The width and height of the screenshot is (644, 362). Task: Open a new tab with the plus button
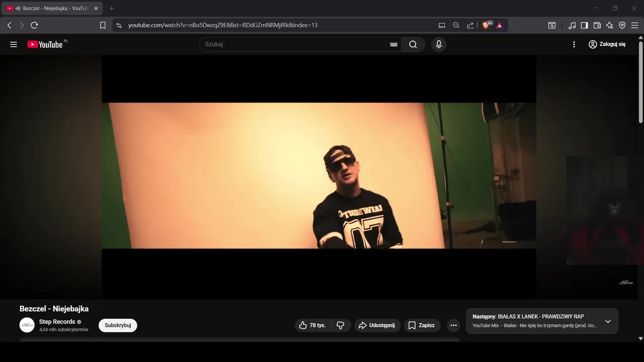click(x=112, y=9)
